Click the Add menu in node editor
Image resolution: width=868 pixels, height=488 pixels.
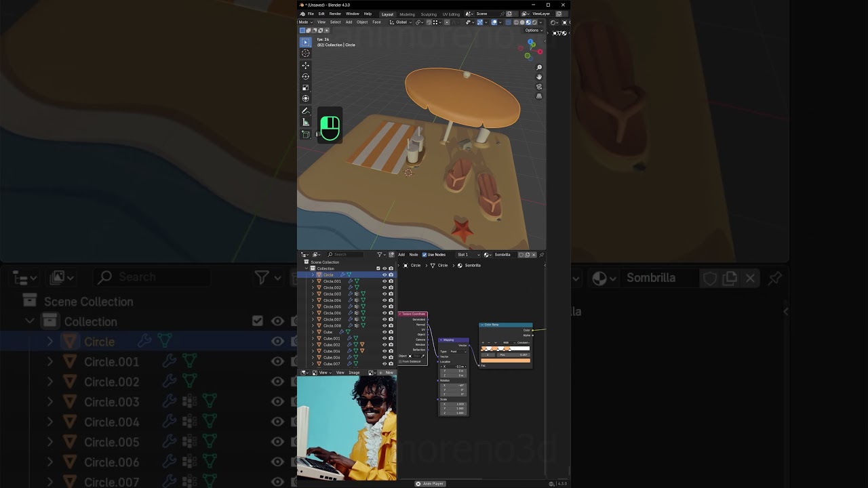point(401,255)
